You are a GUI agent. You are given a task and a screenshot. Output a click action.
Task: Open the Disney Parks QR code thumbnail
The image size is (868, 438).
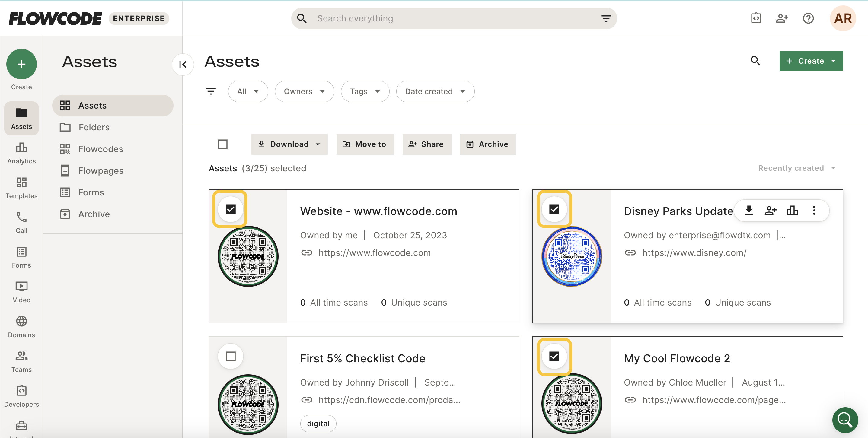pyautogui.click(x=572, y=256)
